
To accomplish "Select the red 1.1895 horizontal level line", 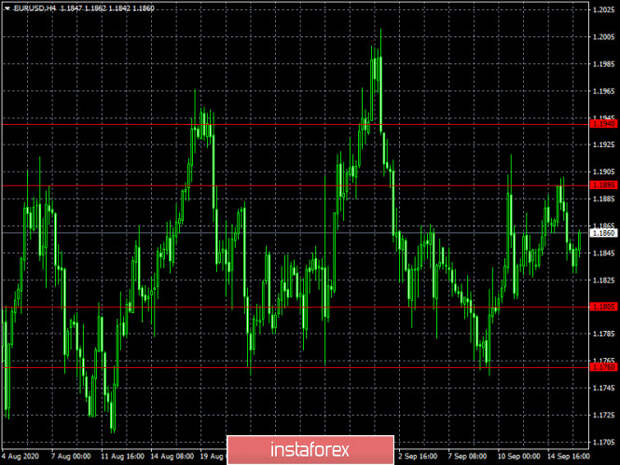I will pyautogui.click(x=295, y=185).
